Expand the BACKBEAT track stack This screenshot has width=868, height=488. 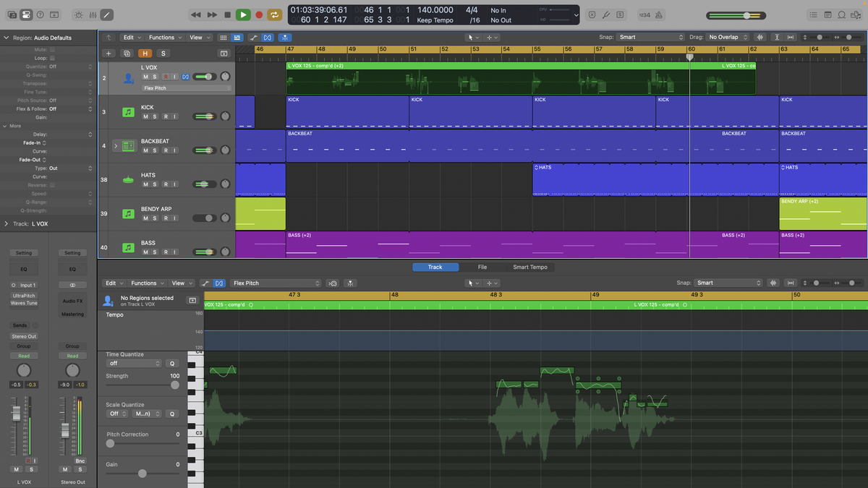click(116, 146)
